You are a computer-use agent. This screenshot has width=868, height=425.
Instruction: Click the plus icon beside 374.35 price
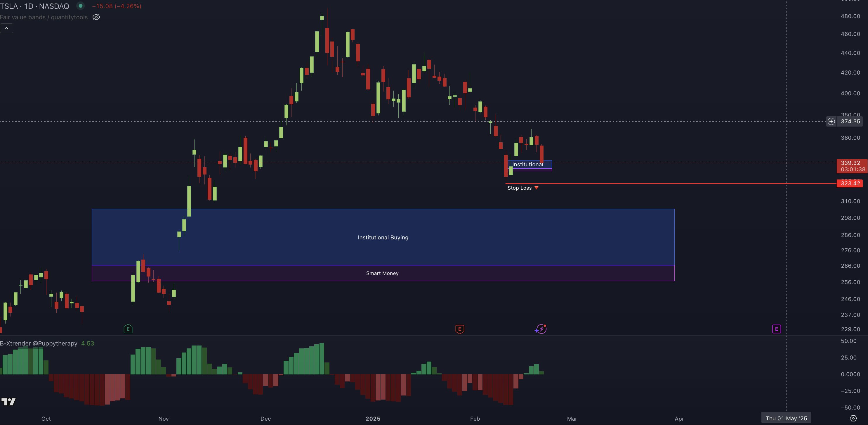pos(831,121)
